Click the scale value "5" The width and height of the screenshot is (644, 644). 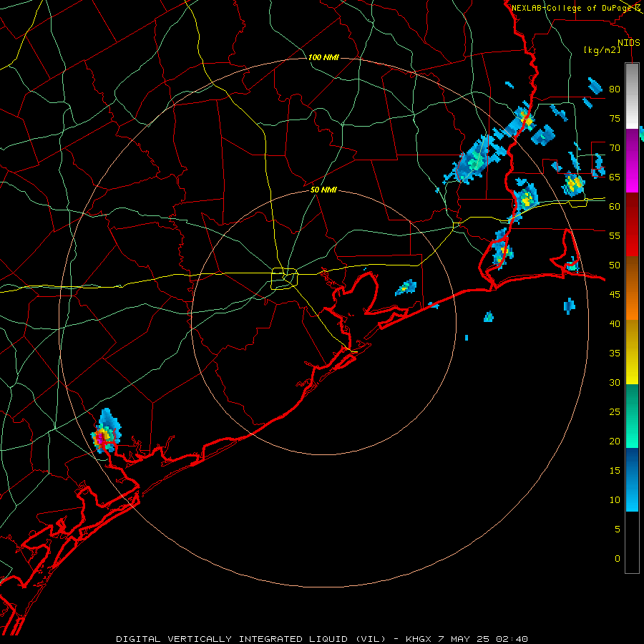(x=618, y=529)
